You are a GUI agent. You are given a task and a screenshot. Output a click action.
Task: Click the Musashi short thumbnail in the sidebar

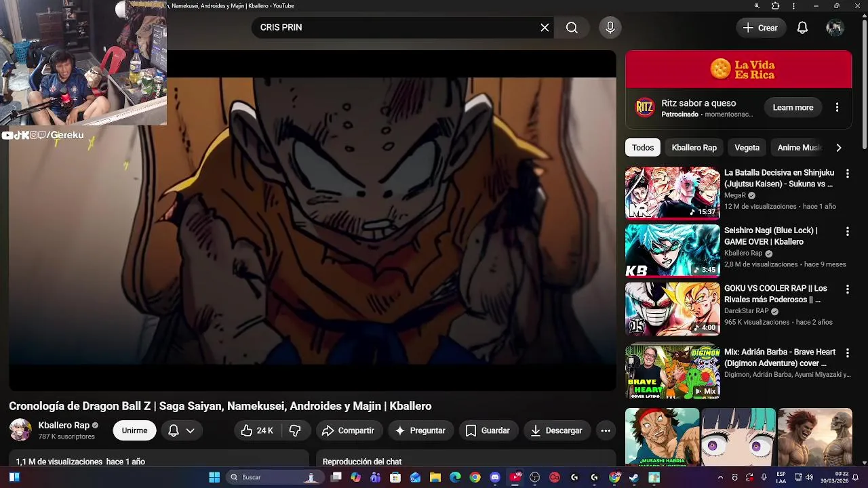[662, 437]
